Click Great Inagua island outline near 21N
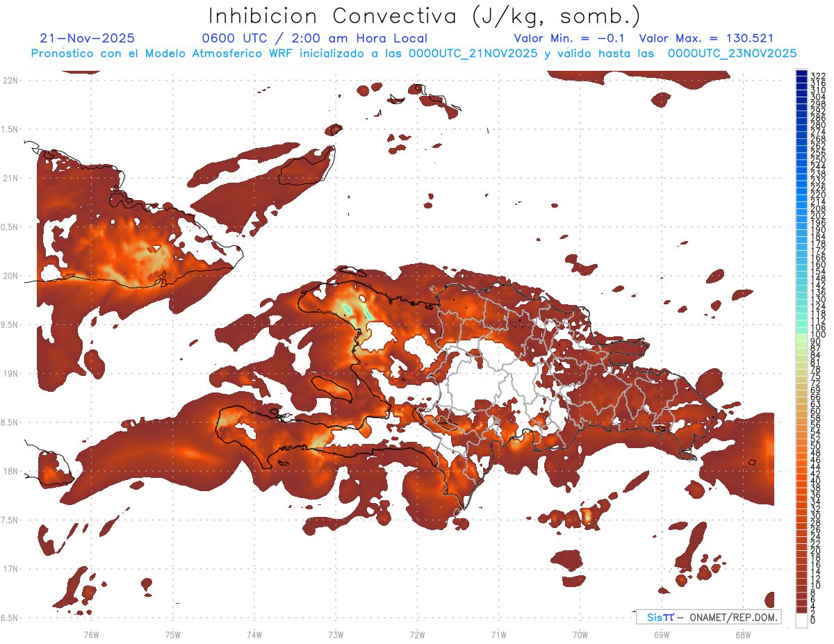Viewport: 834px width, 644px height. pos(306,167)
